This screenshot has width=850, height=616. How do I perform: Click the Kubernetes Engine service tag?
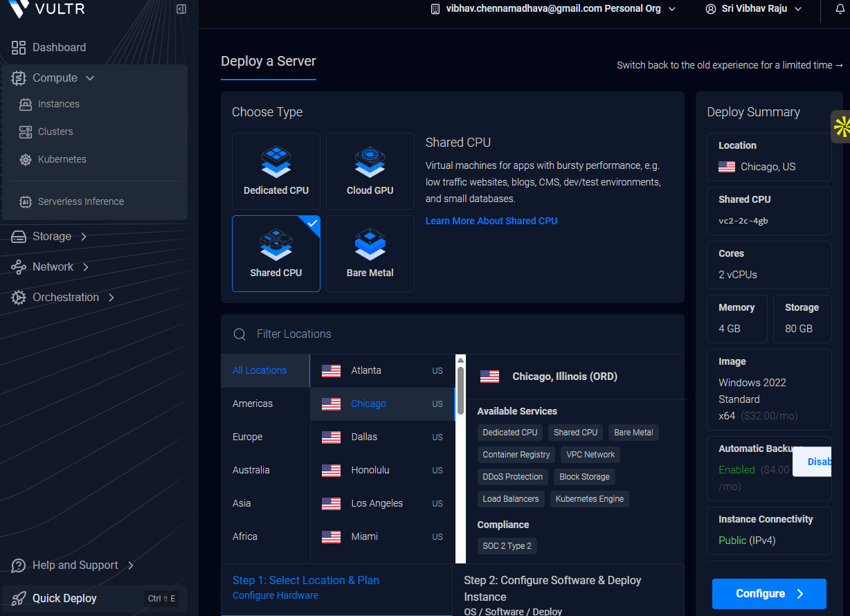(x=590, y=499)
